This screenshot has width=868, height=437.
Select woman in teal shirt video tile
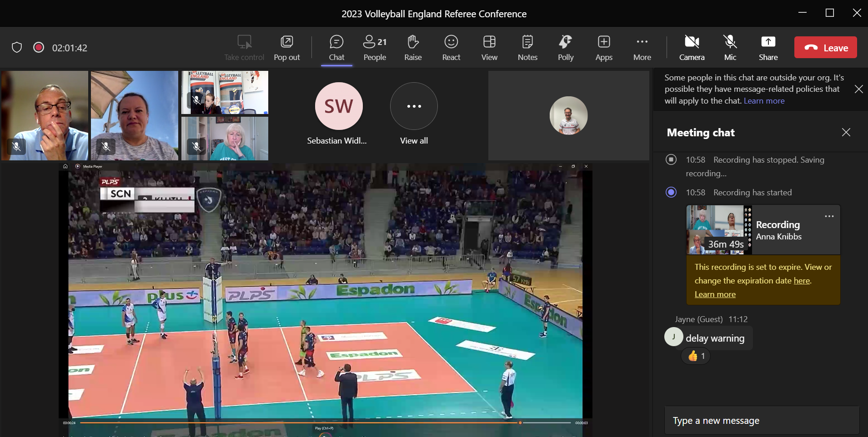225,139
